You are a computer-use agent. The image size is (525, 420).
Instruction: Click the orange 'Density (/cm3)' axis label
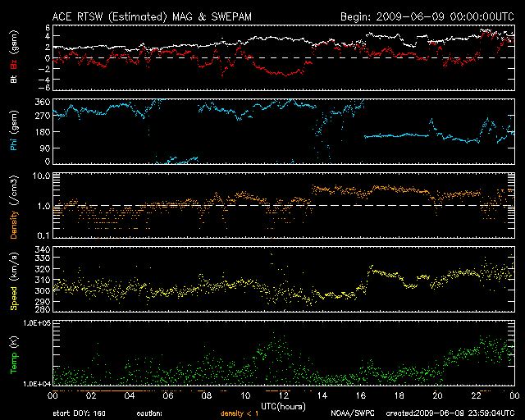pos(14,207)
